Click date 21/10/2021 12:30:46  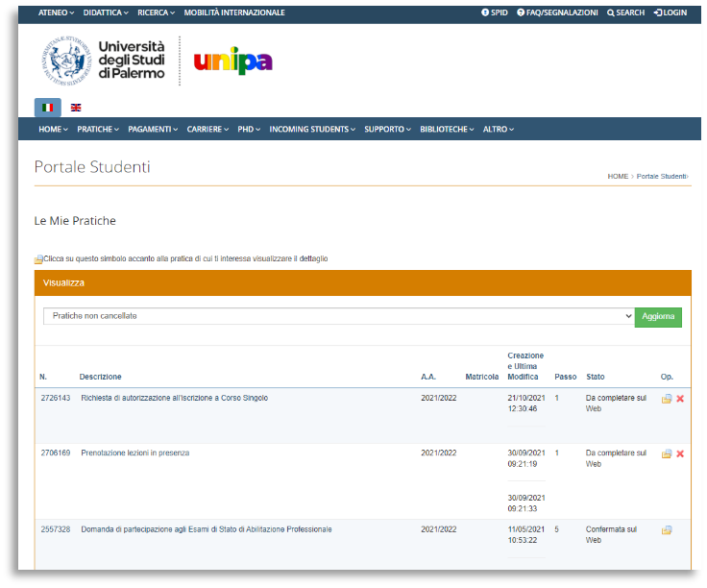tap(526, 404)
